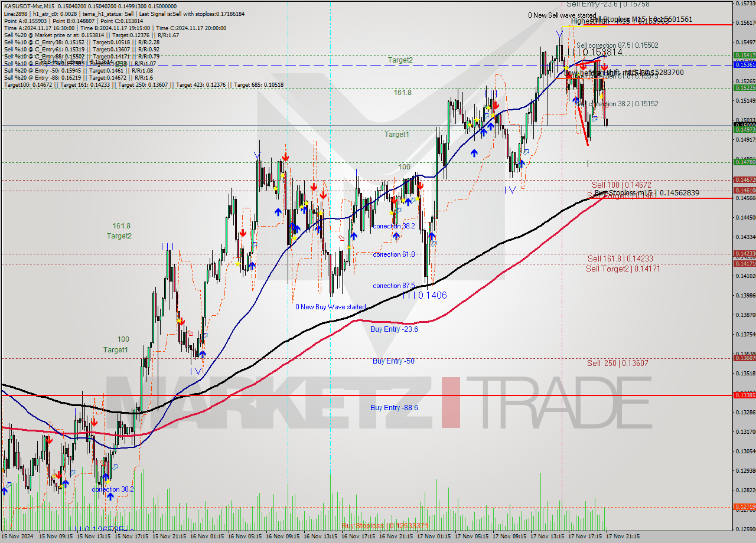The width and height of the screenshot is (756, 543).
Task: Click the Time A:2024.11.17 16:30:00 line
Action: (x=115, y=28)
